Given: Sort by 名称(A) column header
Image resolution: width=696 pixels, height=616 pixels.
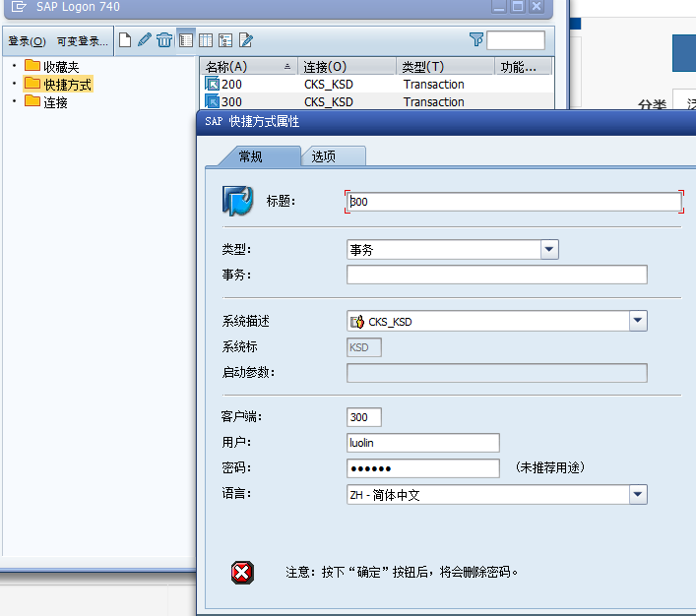Looking at the screenshot, I should [248, 67].
